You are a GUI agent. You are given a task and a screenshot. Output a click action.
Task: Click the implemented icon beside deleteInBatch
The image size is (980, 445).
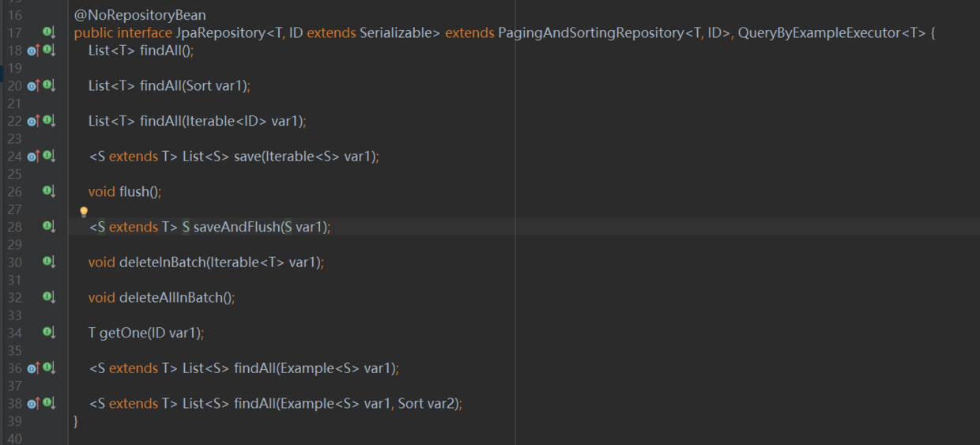click(x=48, y=262)
